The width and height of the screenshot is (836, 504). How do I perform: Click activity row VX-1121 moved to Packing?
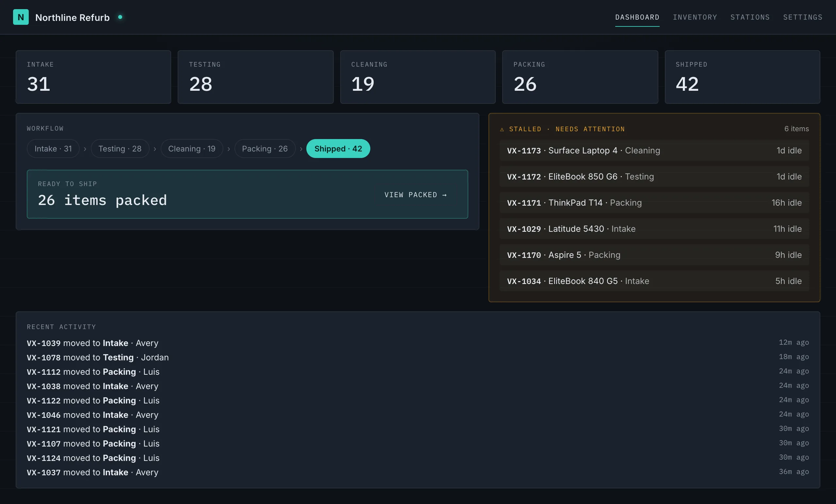pyautogui.click(x=418, y=429)
